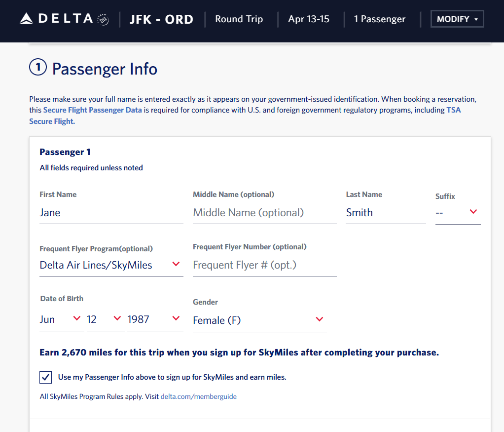Open the Secure Flight Passenger Data link
The width and height of the screenshot is (504, 432).
tap(93, 110)
